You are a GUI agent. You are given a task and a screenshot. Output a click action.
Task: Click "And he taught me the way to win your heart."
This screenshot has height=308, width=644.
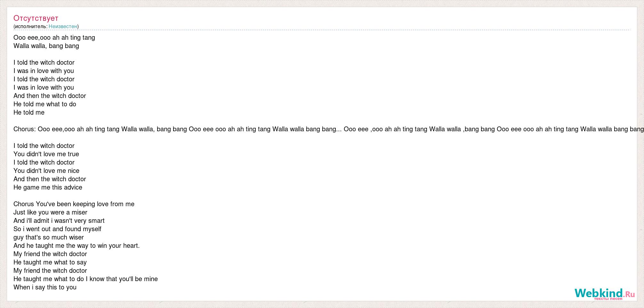76,246
